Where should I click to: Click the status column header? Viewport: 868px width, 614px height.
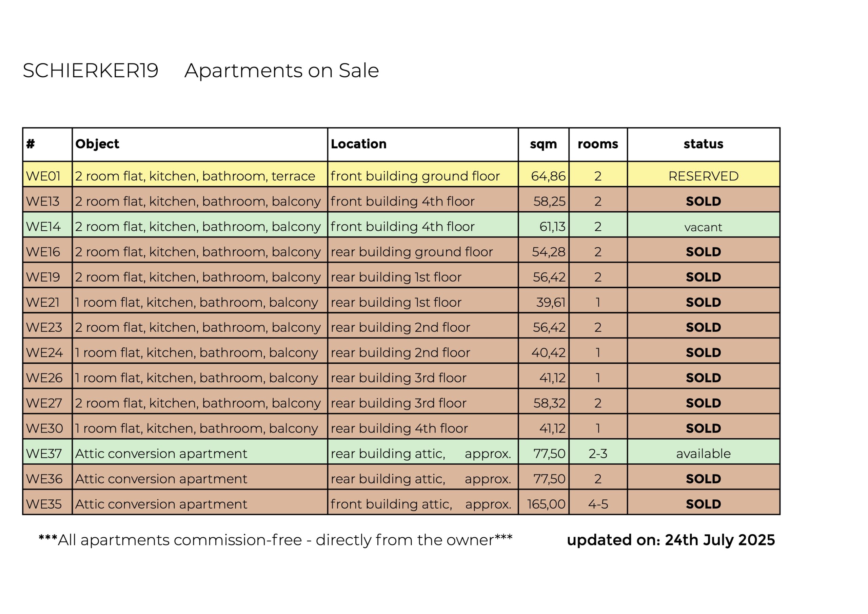pyautogui.click(x=703, y=144)
